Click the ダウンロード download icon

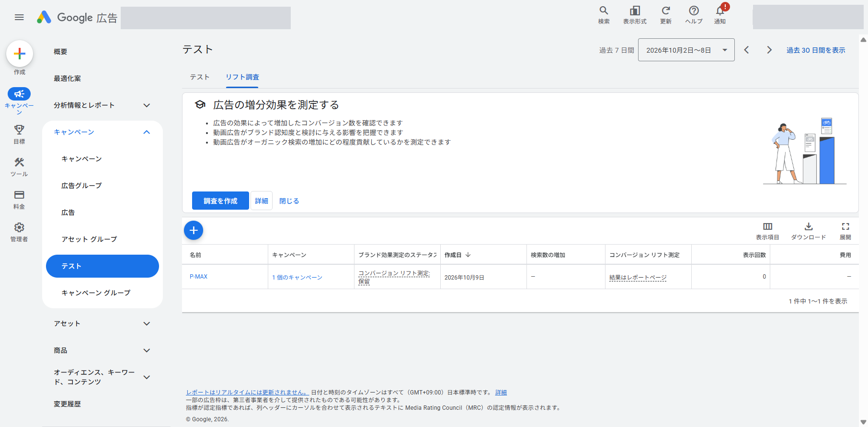tap(809, 226)
